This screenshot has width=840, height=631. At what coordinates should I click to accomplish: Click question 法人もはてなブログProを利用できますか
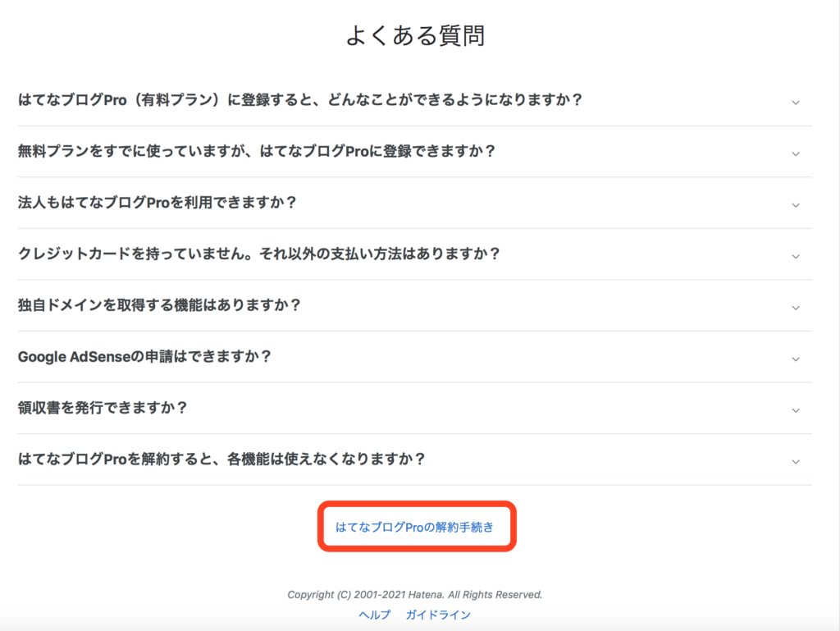point(157,203)
